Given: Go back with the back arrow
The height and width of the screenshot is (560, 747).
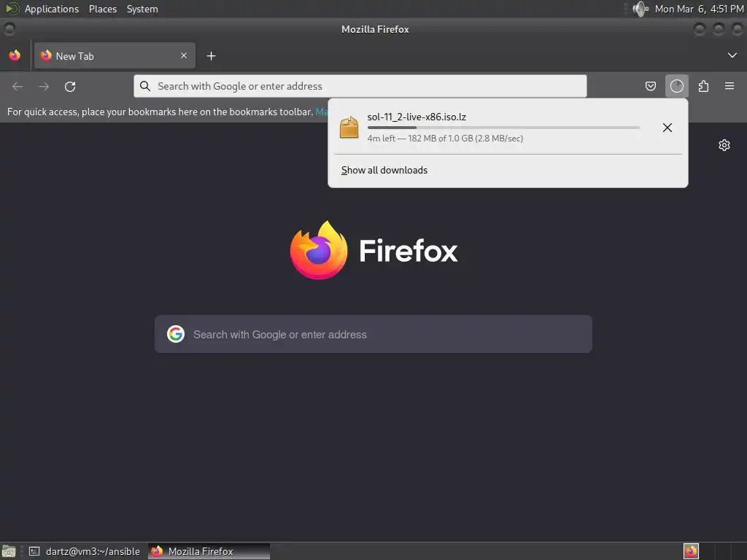Looking at the screenshot, I should click(x=18, y=86).
